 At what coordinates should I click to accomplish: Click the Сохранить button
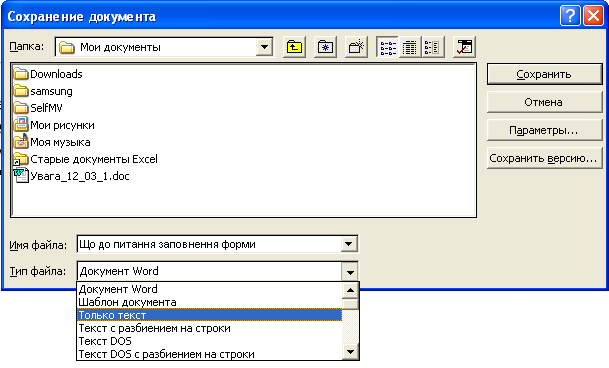click(545, 74)
